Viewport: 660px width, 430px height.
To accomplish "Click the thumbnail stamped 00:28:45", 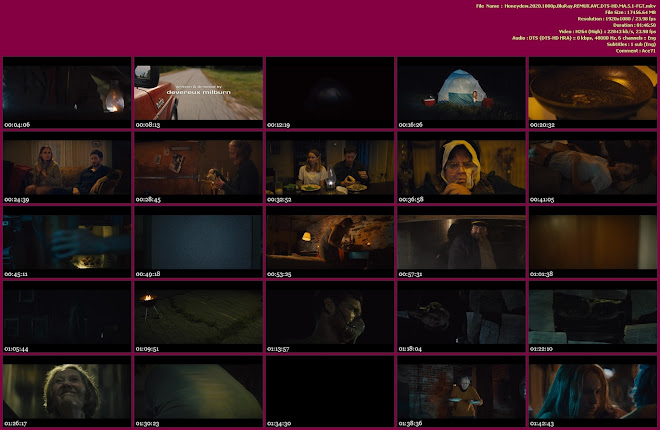I will point(198,167).
